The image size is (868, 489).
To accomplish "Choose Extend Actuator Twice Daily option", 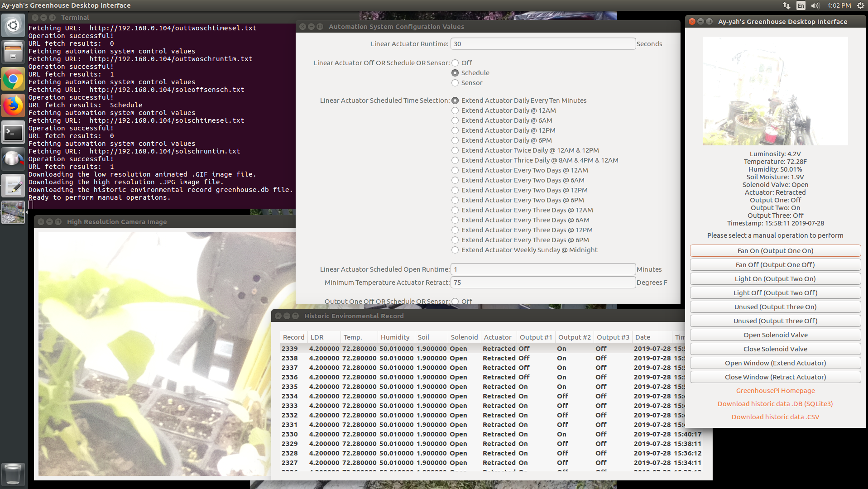I will 455,150.
